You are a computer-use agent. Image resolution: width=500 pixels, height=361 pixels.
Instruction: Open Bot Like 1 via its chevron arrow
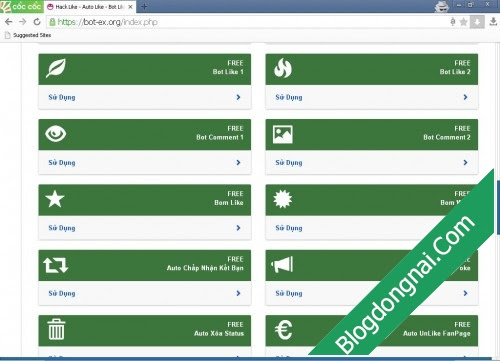click(x=238, y=97)
